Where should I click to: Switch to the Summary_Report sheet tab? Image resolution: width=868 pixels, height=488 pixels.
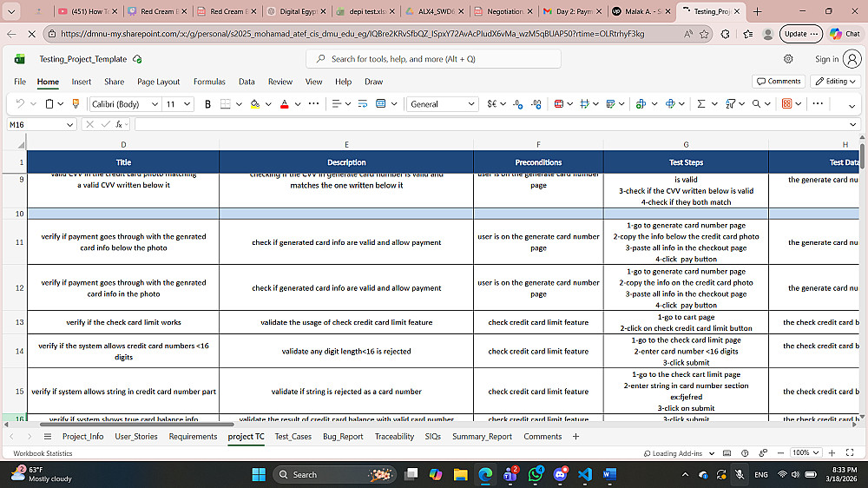click(x=482, y=437)
